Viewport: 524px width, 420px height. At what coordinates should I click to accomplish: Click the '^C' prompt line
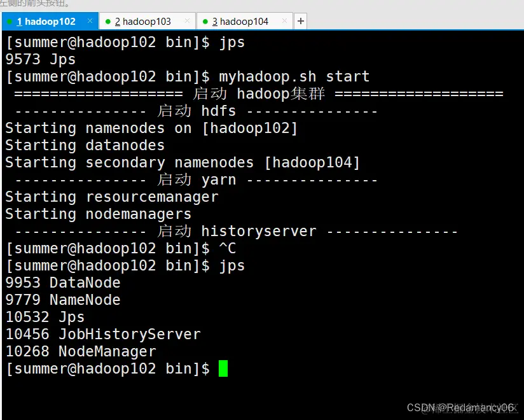tap(121, 248)
